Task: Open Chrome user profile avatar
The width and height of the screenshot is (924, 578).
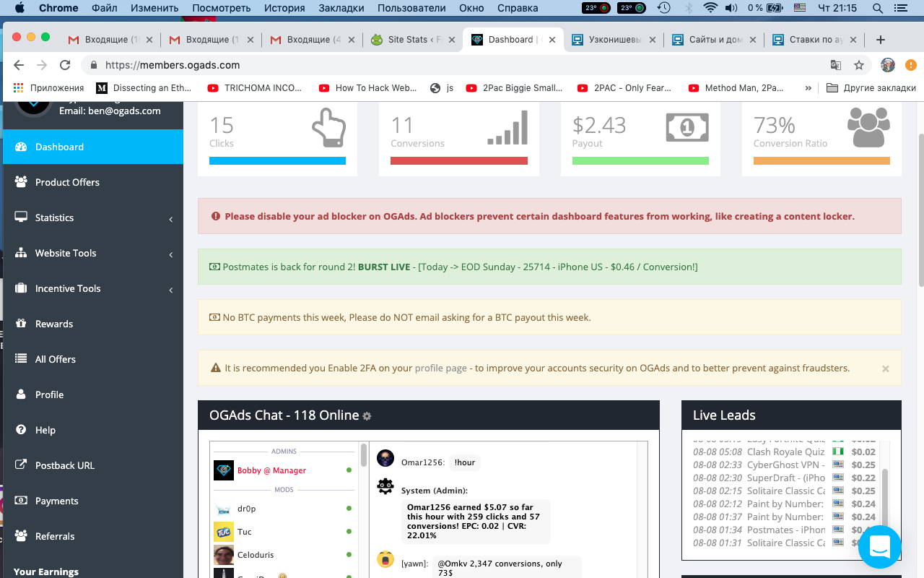Action: tap(888, 65)
